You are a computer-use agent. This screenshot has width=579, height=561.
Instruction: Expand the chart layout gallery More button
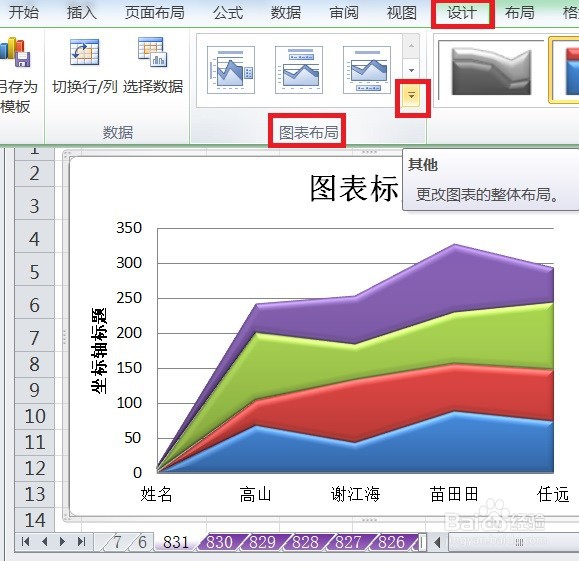411,96
